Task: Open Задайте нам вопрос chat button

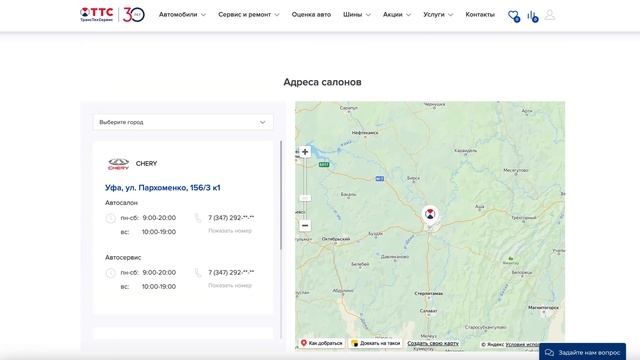Action: click(582, 352)
